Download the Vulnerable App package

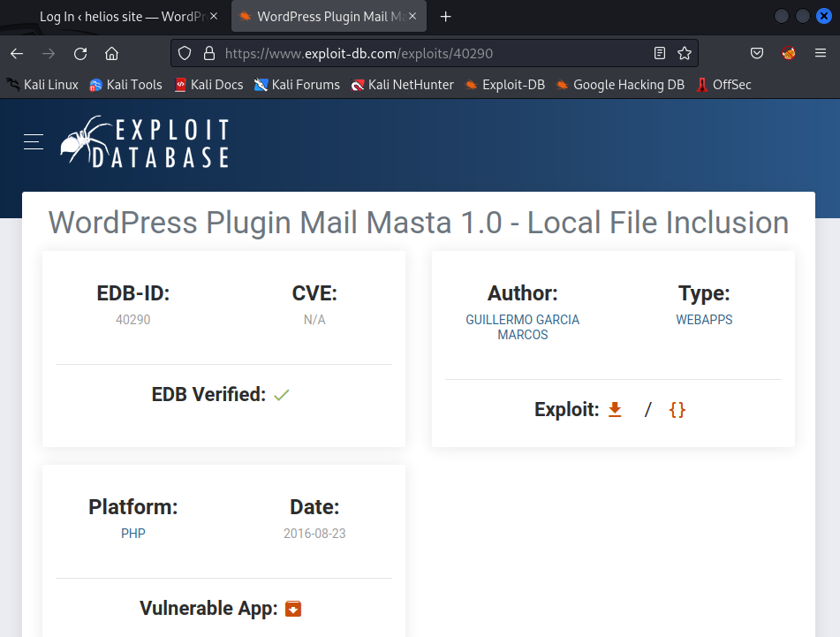pos(292,608)
